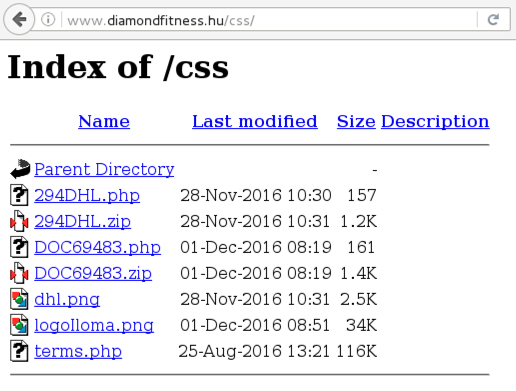Click the image icon beside dhl.png
Viewport: 516px width, 391px height.
tap(19, 299)
